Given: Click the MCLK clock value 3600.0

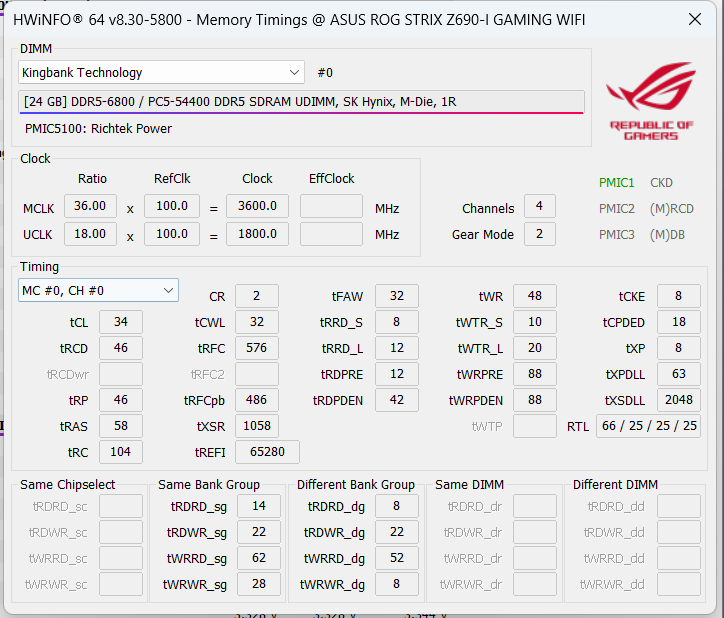Looking at the screenshot, I should [257, 206].
